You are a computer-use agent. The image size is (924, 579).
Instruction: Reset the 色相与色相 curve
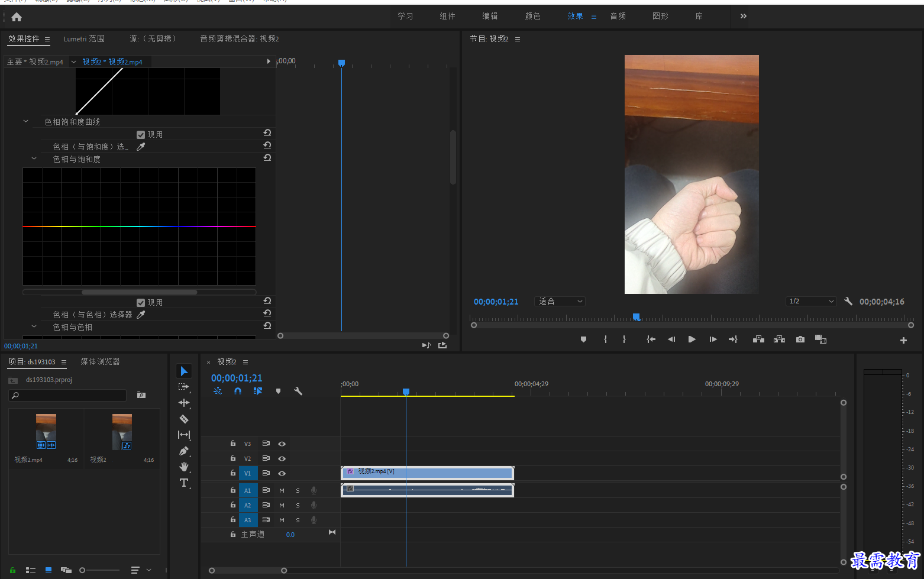[267, 325]
